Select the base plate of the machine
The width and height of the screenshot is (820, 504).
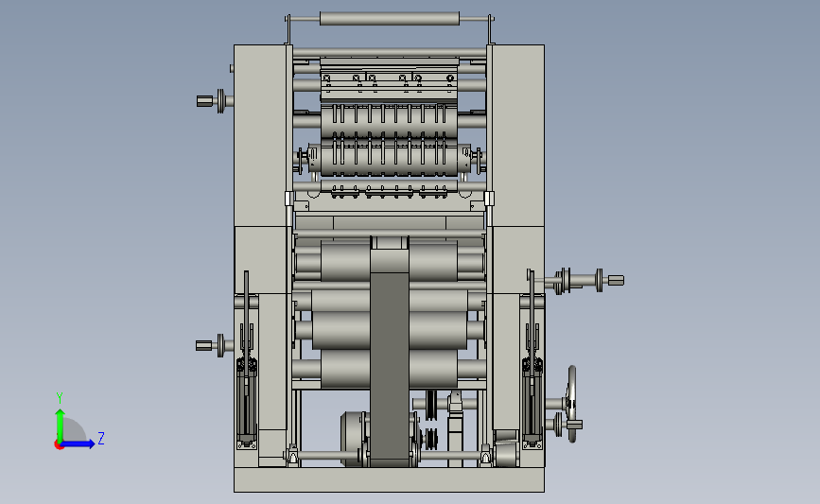pos(389,479)
